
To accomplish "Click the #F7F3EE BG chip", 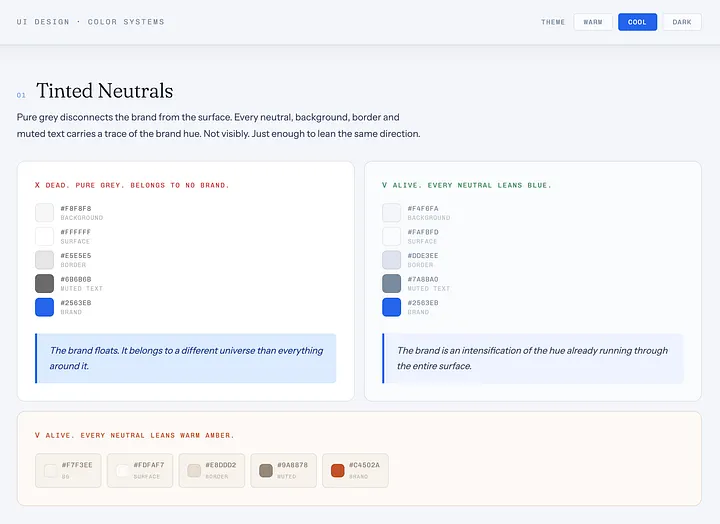I will pyautogui.click(x=68, y=471).
